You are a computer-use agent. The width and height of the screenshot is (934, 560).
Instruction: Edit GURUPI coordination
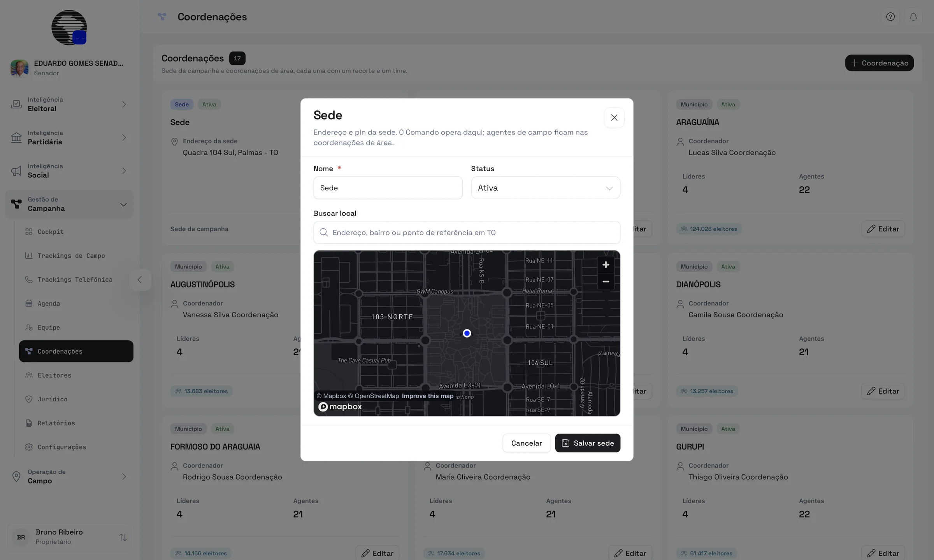point(883,553)
